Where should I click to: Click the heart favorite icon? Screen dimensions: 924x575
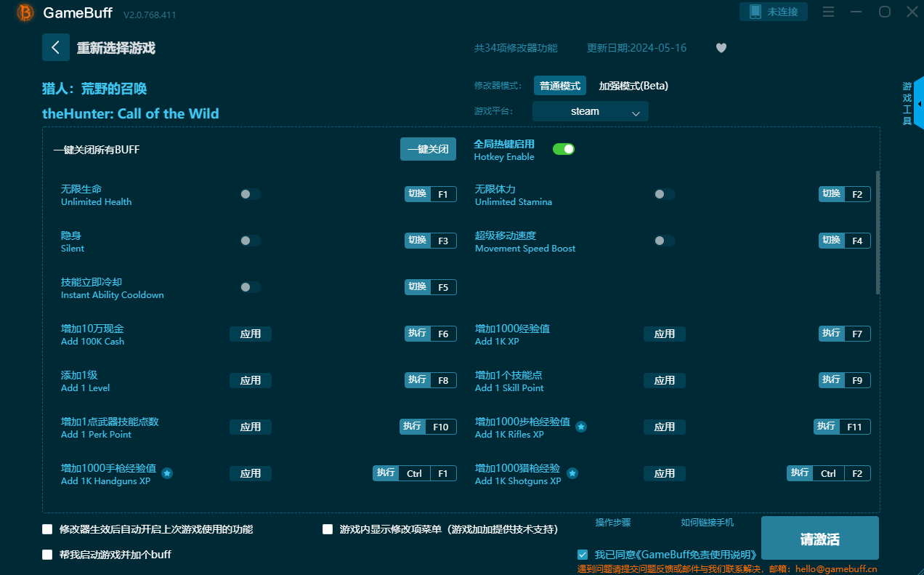point(721,48)
